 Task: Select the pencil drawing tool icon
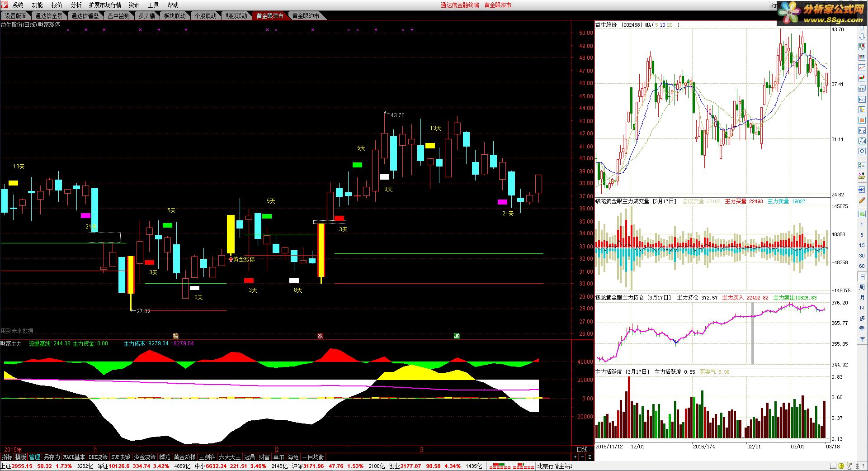tap(862, 200)
